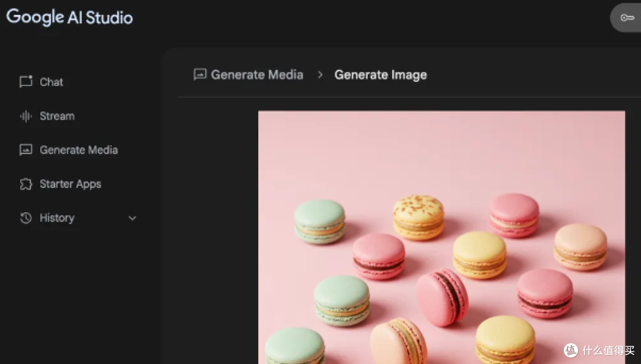Click the Starter Apps puzzle icon
Image resolution: width=641 pixels, height=364 pixels.
(x=26, y=184)
